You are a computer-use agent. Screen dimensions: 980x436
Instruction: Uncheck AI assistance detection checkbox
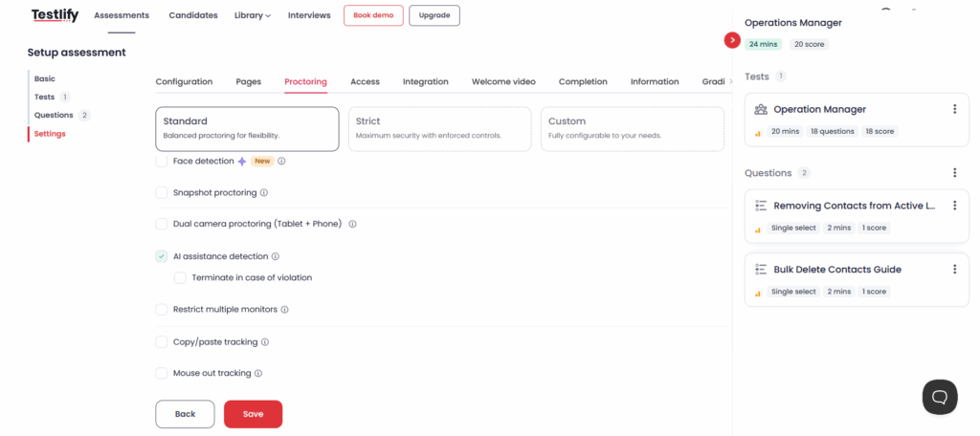click(161, 256)
